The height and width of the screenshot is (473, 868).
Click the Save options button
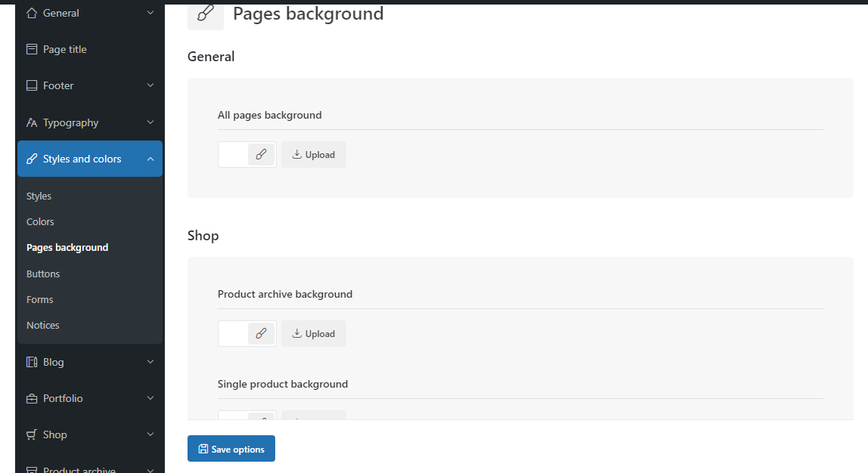click(231, 449)
